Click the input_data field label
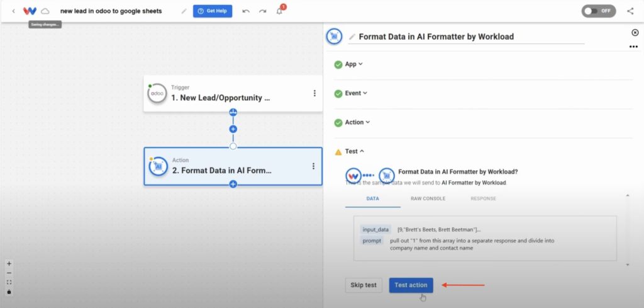Image resolution: width=644 pixels, height=308 pixels. coord(375,229)
